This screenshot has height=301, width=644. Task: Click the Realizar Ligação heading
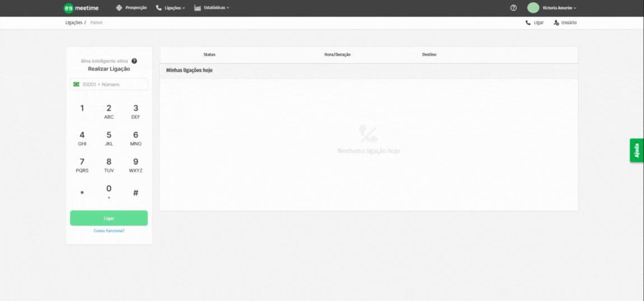(109, 69)
